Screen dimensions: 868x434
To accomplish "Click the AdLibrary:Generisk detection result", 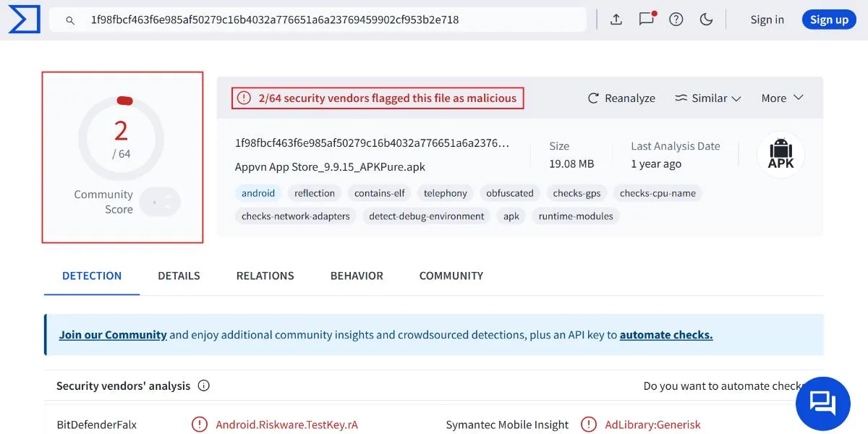I will pyautogui.click(x=652, y=425).
